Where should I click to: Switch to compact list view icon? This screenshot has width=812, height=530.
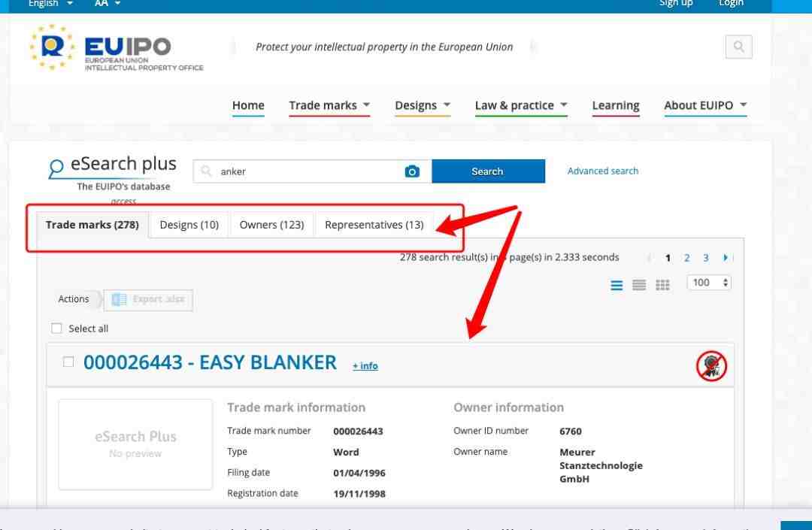point(639,285)
